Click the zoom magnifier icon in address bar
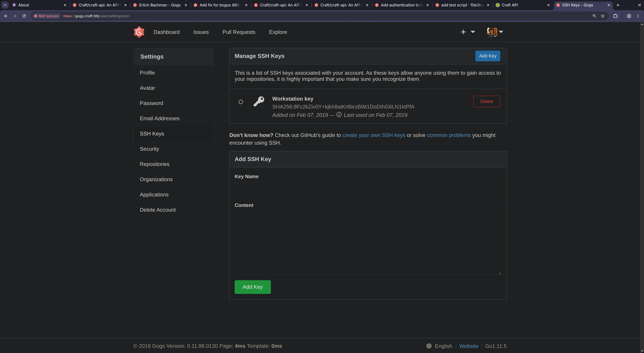 (594, 16)
